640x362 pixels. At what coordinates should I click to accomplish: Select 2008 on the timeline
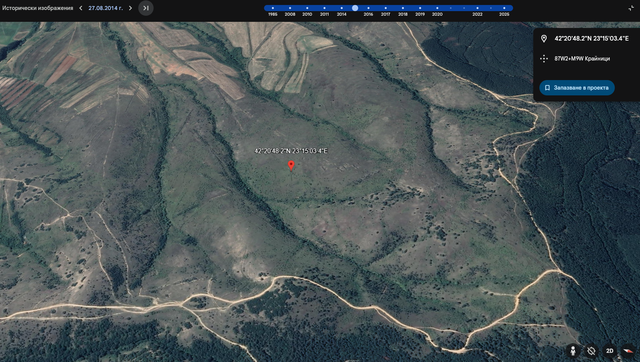coord(290,8)
